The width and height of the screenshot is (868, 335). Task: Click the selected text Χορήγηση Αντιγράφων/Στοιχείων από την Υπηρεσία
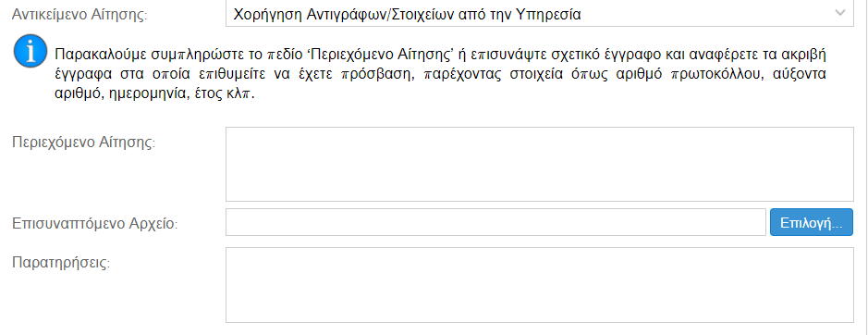click(x=407, y=15)
